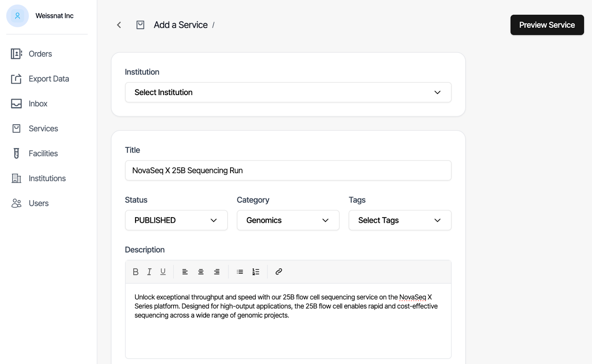Toggle bold formatting in description editor
This screenshot has width=592, height=364.
(135, 272)
